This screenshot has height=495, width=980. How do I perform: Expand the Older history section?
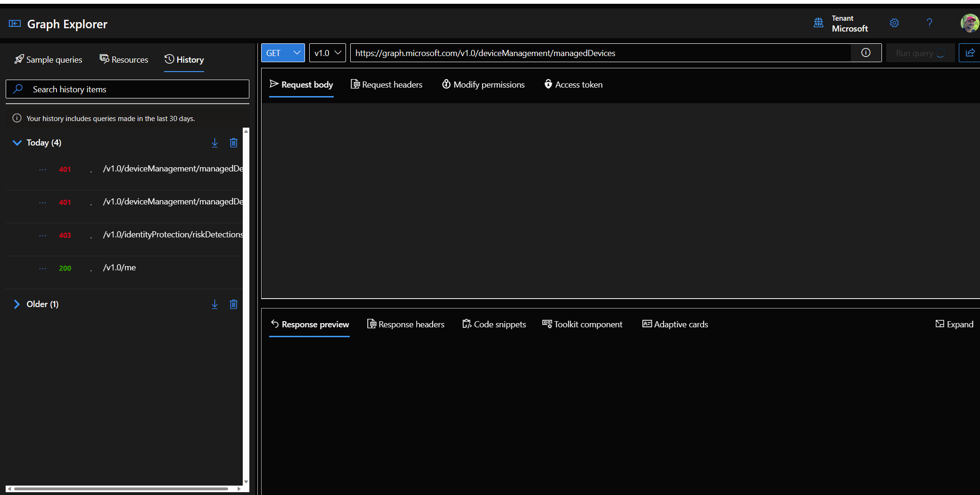coord(17,304)
